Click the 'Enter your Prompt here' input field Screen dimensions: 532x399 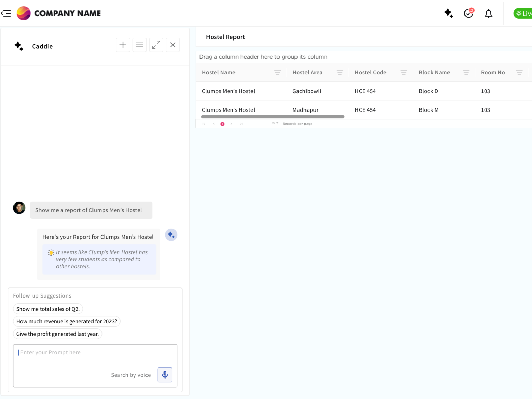coord(69,352)
